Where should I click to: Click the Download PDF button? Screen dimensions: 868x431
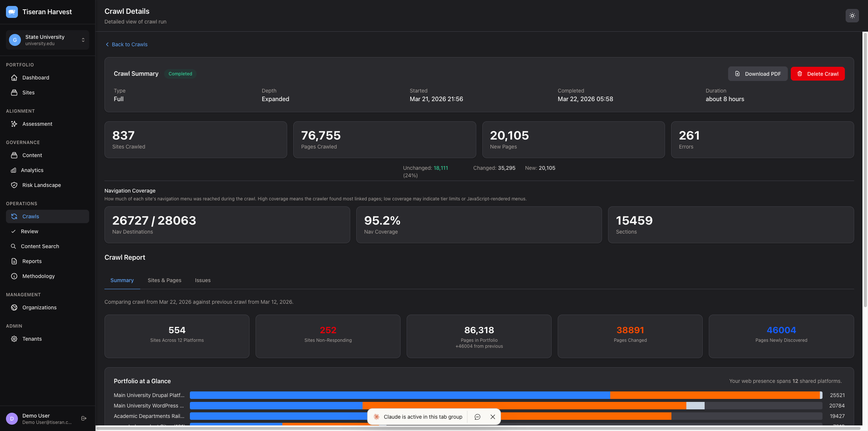click(758, 74)
